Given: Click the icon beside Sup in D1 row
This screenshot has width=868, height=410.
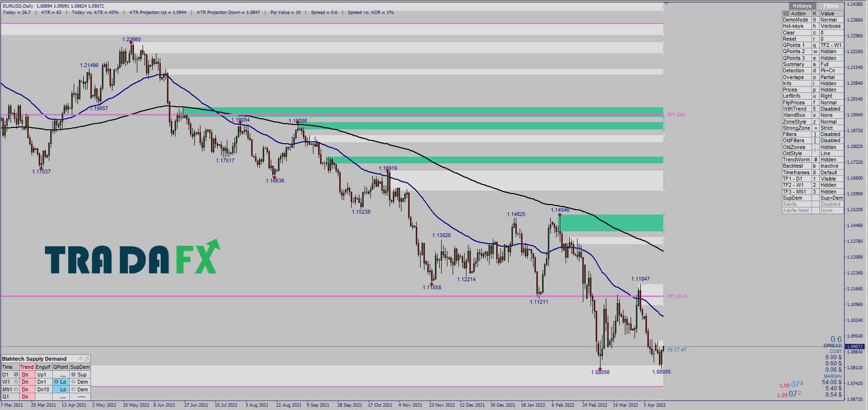Looking at the screenshot, I should 73,375.
